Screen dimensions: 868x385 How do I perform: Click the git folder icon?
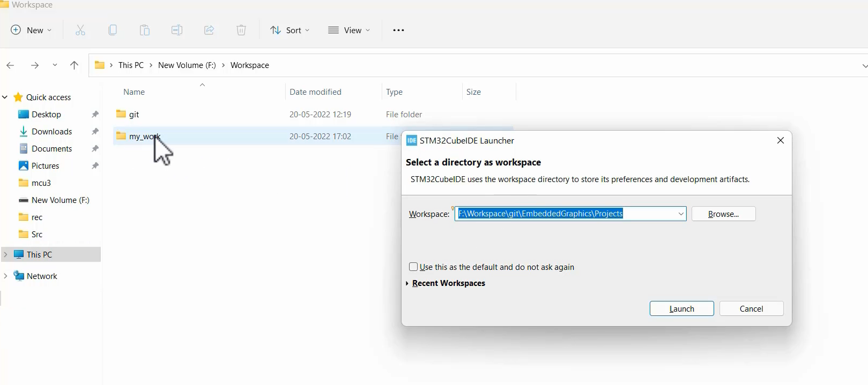(121, 114)
